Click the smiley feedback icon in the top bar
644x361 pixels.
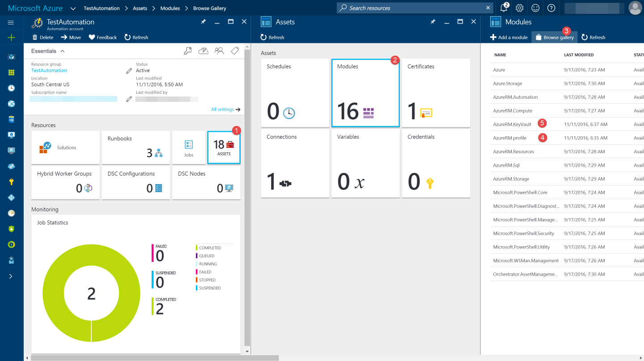pos(535,8)
